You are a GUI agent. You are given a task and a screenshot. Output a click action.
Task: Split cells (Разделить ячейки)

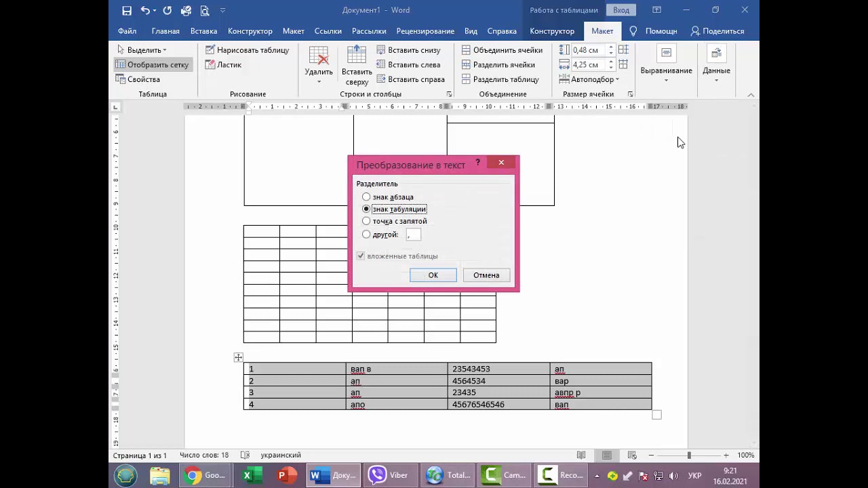498,65
